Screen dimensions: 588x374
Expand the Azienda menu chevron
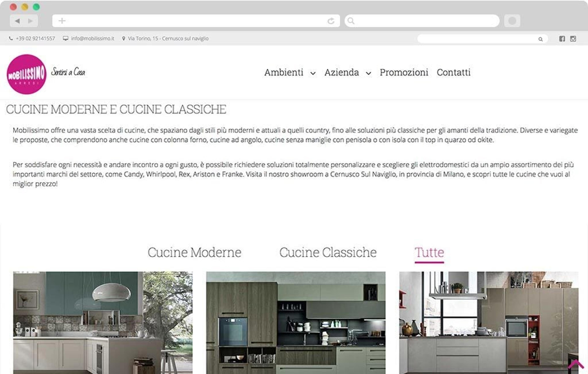pos(369,73)
